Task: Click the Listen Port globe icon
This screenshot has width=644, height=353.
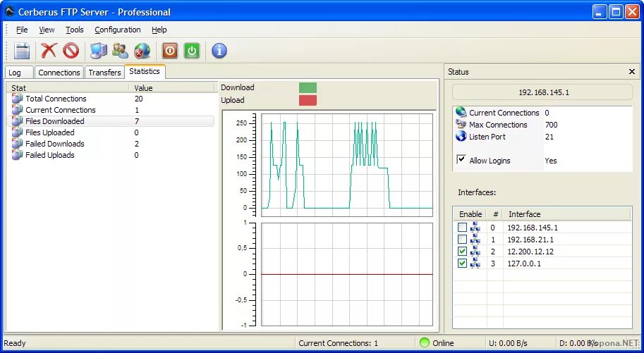Action: point(461,136)
